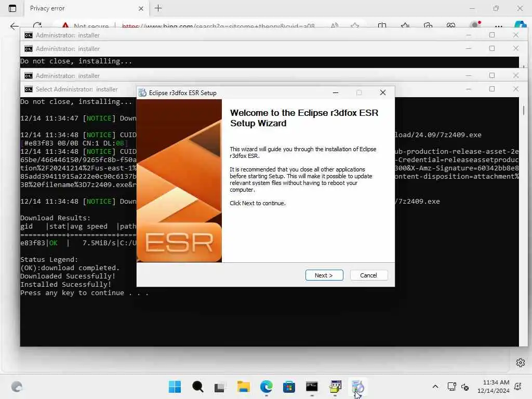
Task: Open the muted volume tray icon
Action: [x=465, y=387]
